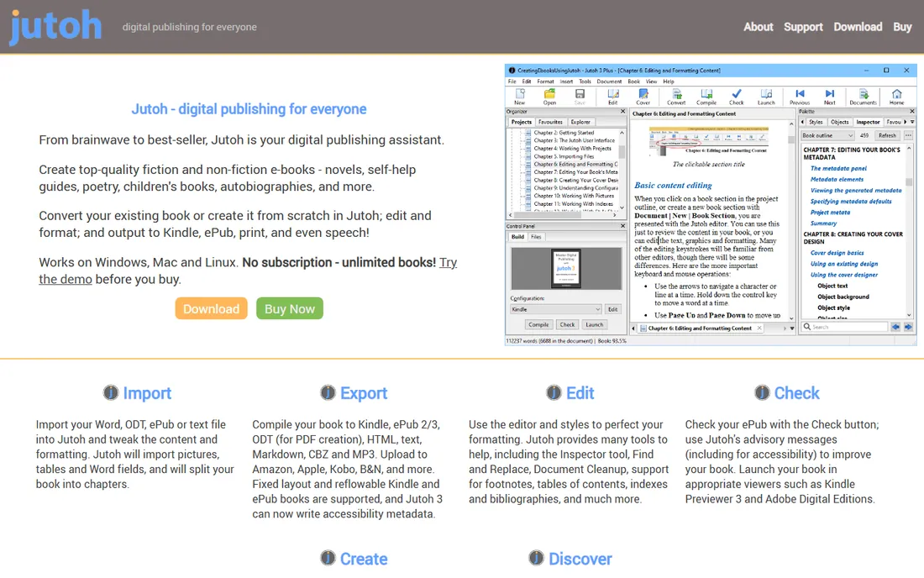Viewport: 924px width, 578px height.
Task: Click the info icon beside Check heading
Action: tap(762, 392)
